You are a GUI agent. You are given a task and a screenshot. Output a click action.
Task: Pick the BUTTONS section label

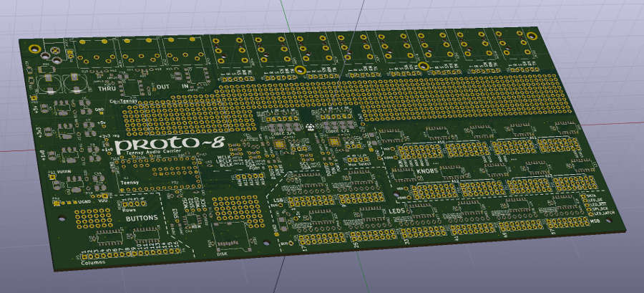pyautogui.click(x=141, y=218)
